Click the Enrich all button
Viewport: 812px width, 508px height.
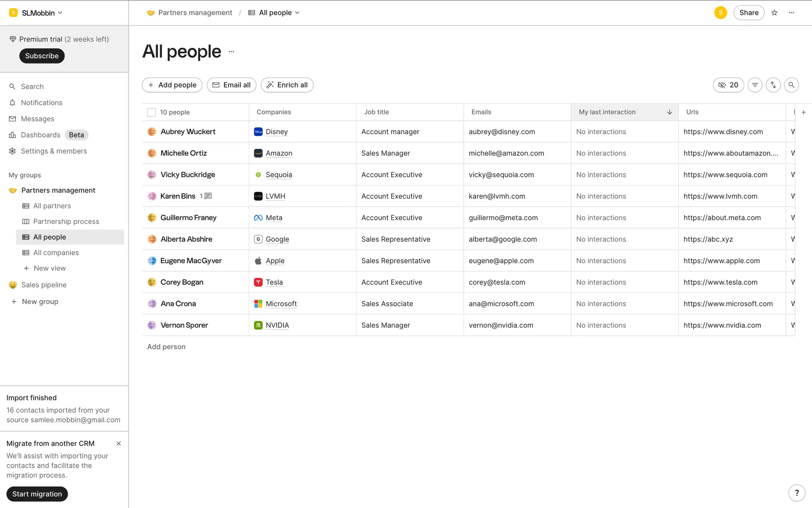[x=287, y=85]
